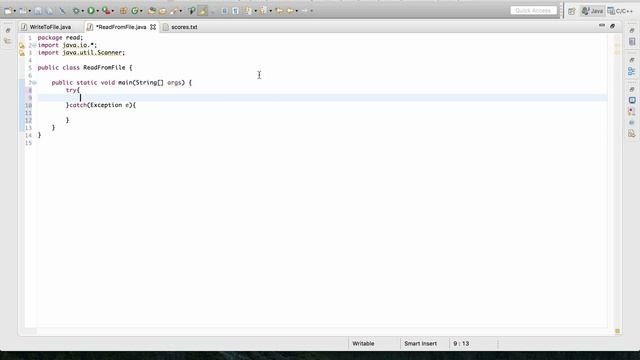Click the Open Type toolbar icon
640x360 pixels.
152,11
